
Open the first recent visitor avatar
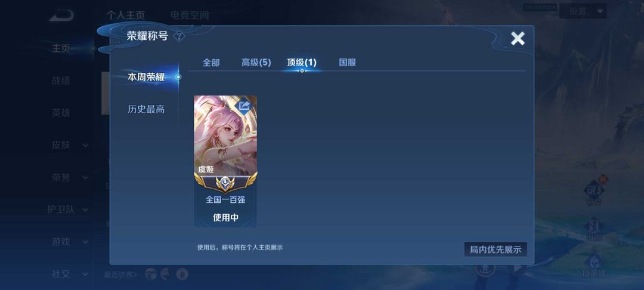tap(151, 274)
